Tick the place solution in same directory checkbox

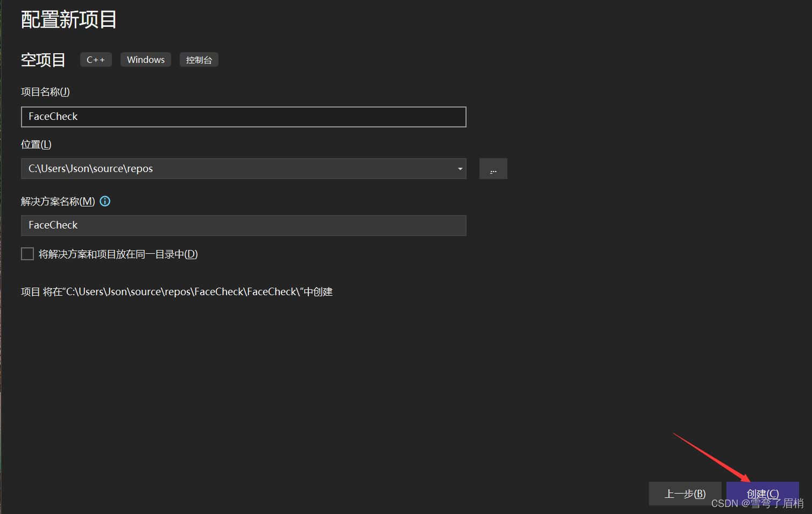coord(27,254)
